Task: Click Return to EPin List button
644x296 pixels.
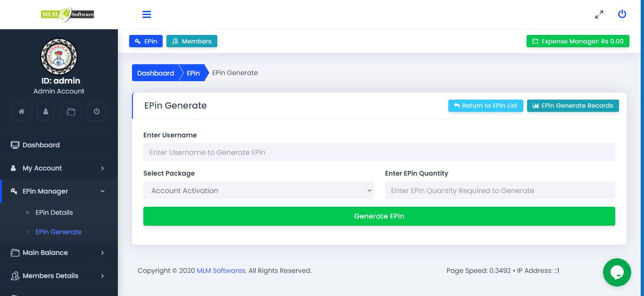Action: tap(486, 106)
